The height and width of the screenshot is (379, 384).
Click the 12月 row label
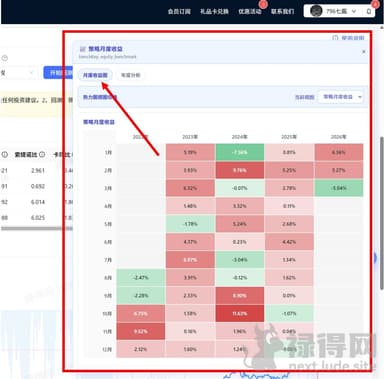click(x=107, y=349)
